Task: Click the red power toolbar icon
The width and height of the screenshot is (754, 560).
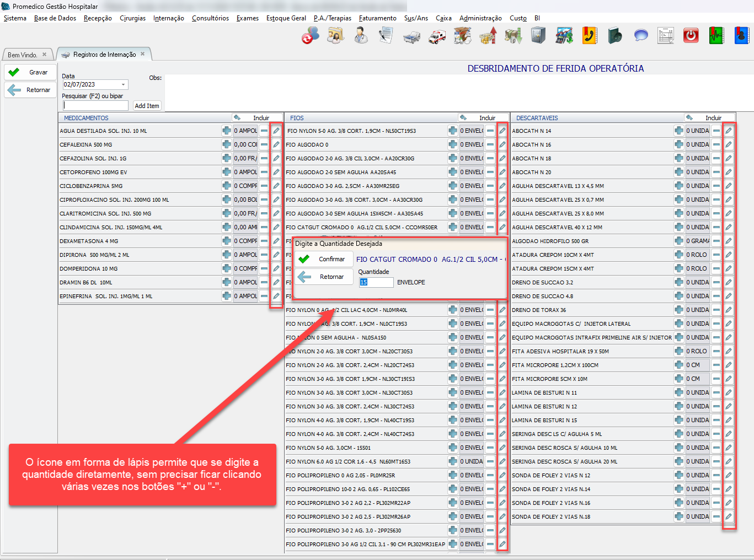Action: (691, 36)
